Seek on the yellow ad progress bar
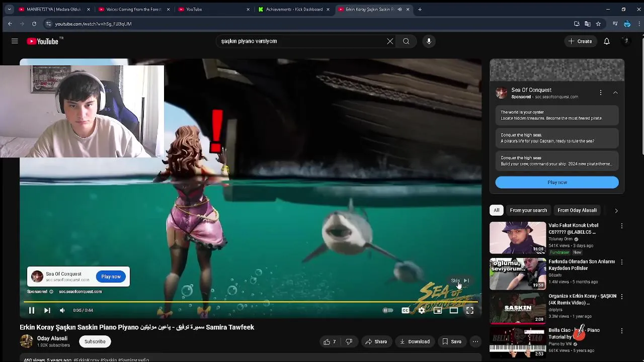644x362 pixels. (x=250, y=302)
